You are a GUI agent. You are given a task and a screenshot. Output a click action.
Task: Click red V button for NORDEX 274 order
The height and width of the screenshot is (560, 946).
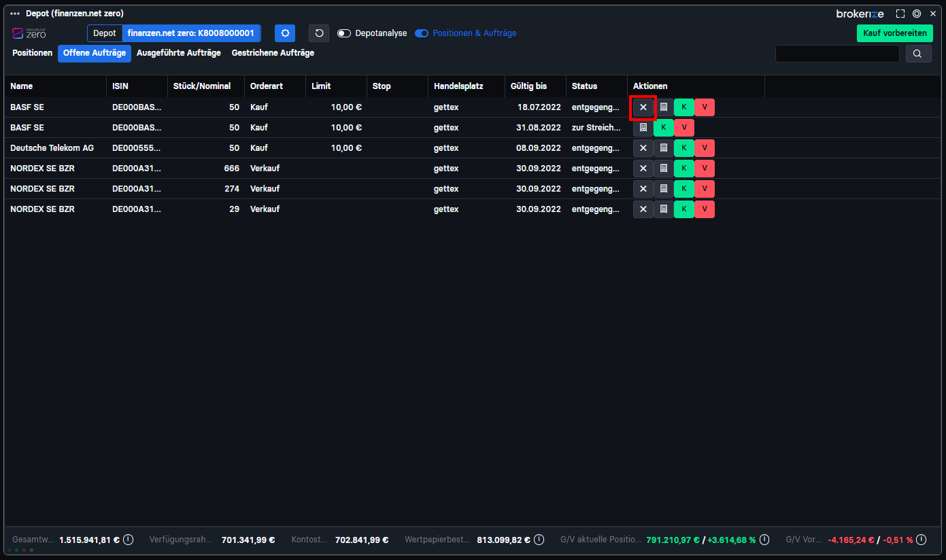[705, 189]
